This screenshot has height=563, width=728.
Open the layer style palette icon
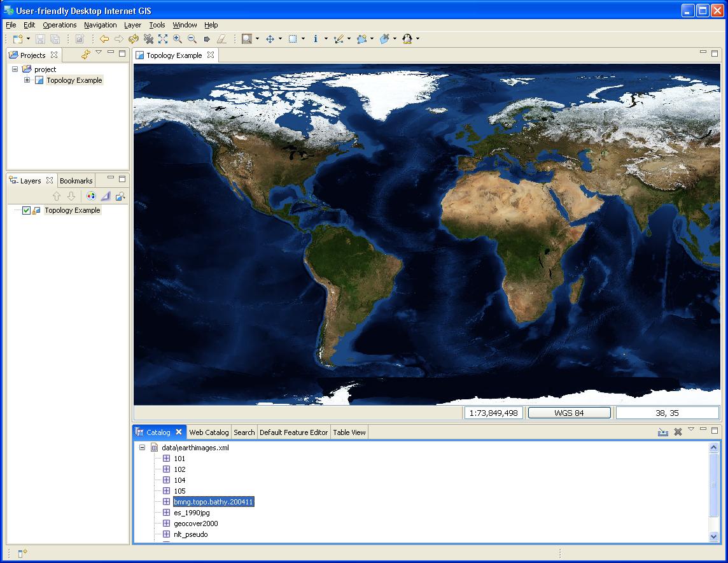click(x=91, y=196)
